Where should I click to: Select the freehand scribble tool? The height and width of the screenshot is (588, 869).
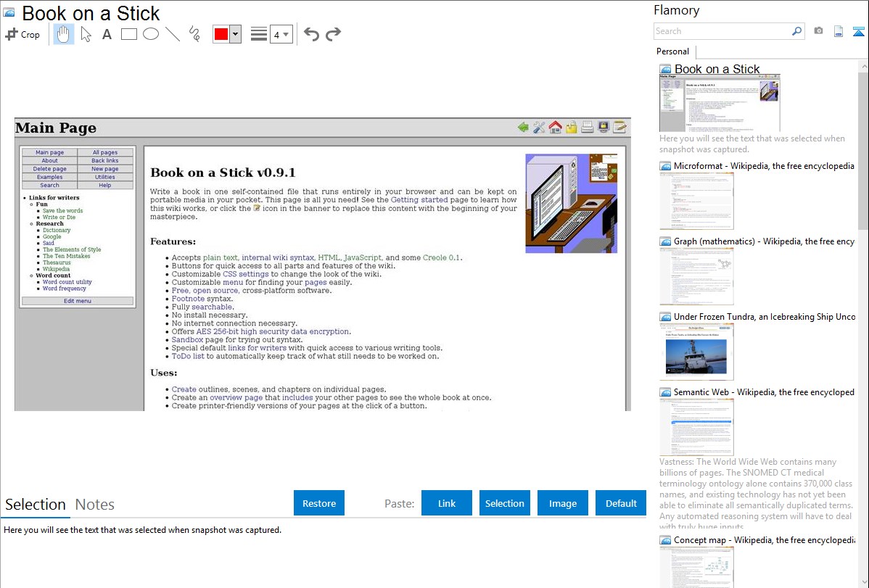pyautogui.click(x=194, y=34)
